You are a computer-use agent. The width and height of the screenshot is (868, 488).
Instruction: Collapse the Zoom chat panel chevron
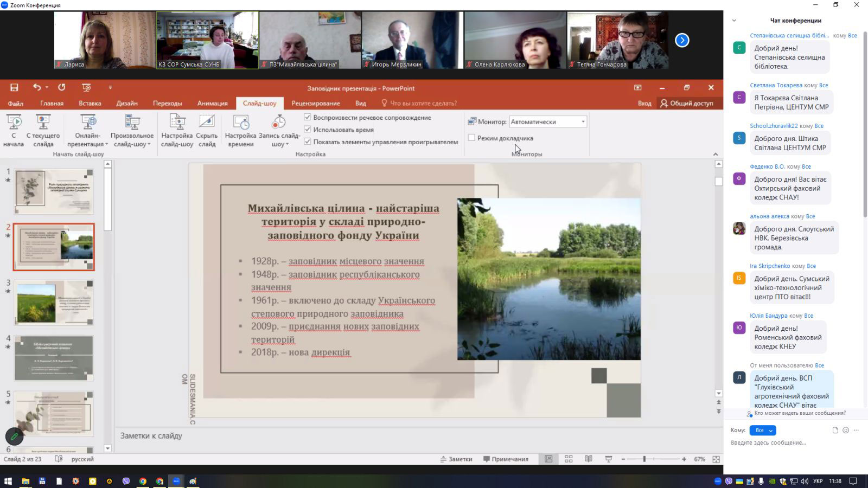734,21
